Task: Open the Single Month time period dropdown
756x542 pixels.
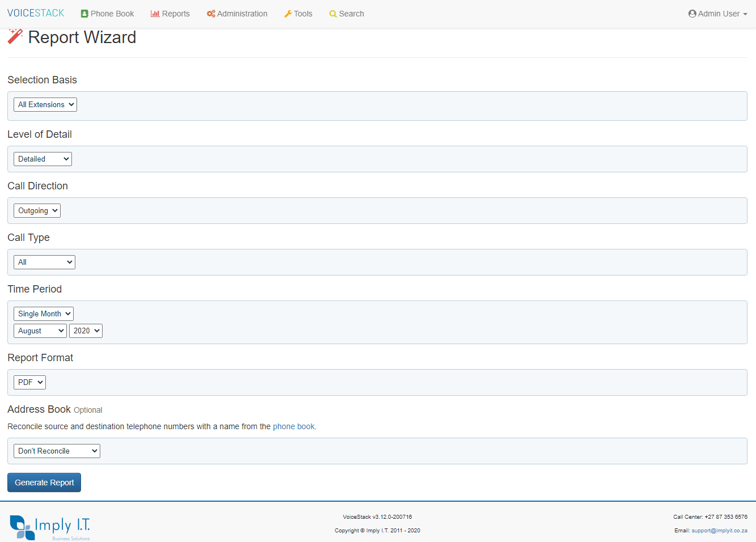Action: (44, 314)
